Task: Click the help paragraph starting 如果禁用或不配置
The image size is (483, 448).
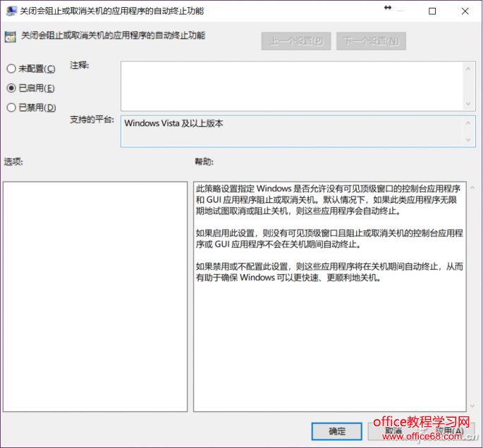Action: point(329,272)
